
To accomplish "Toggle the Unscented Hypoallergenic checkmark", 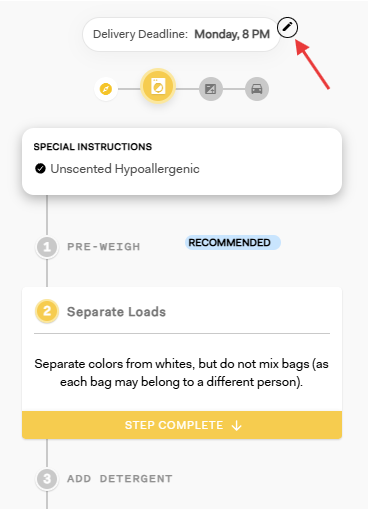I will (40, 169).
